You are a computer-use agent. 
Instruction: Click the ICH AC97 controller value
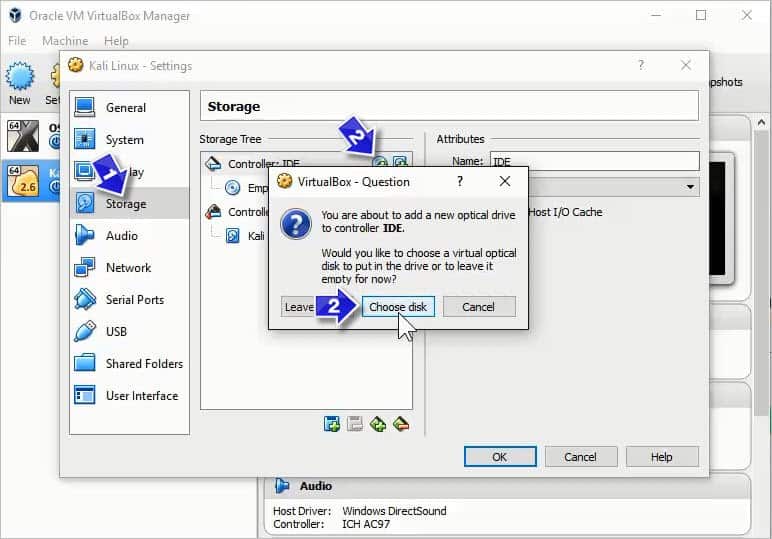pos(366,524)
